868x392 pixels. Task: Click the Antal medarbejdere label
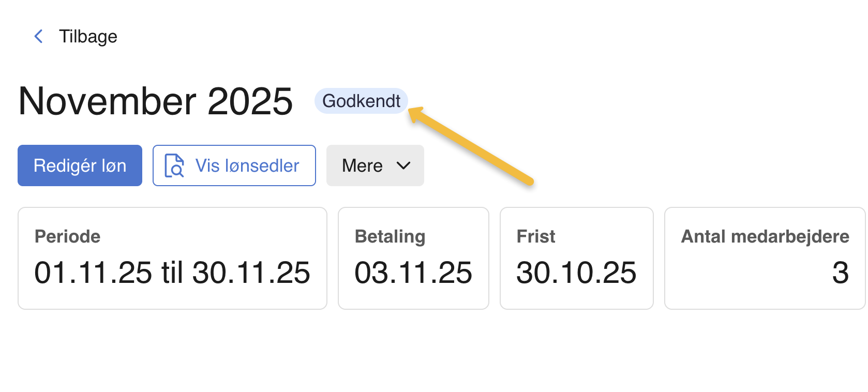click(x=765, y=236)
